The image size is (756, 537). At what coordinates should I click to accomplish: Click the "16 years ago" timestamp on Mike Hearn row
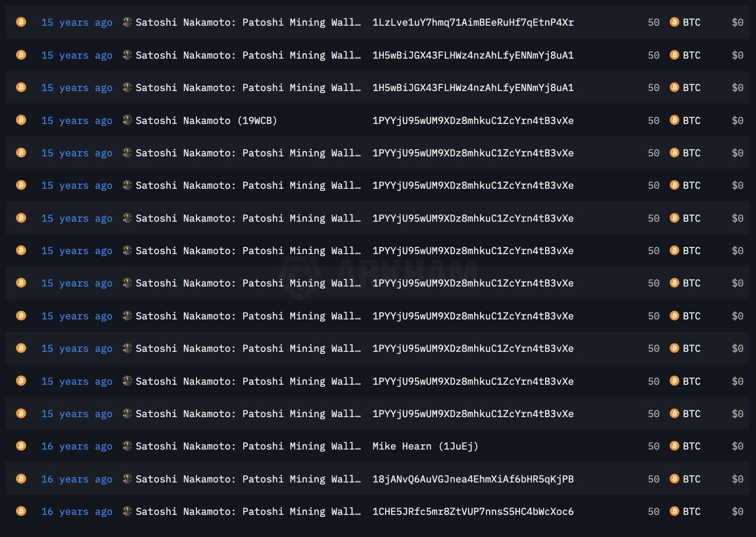(x=77, y=446)
